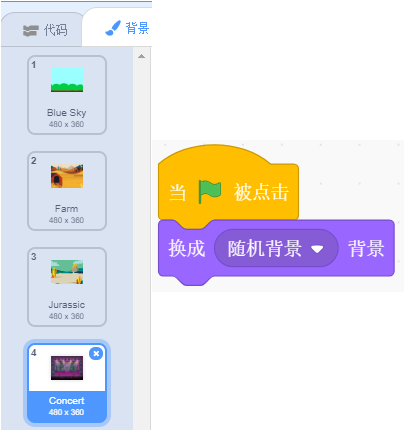Click the green flag icon in hat block
This screenshot has width=409, height=430.
[210, 192]
